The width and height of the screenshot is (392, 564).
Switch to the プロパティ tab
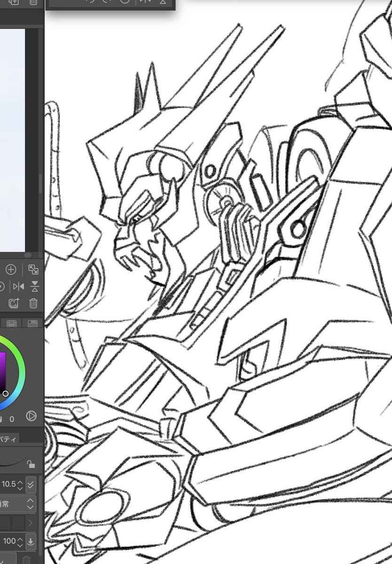click(8, 439)
